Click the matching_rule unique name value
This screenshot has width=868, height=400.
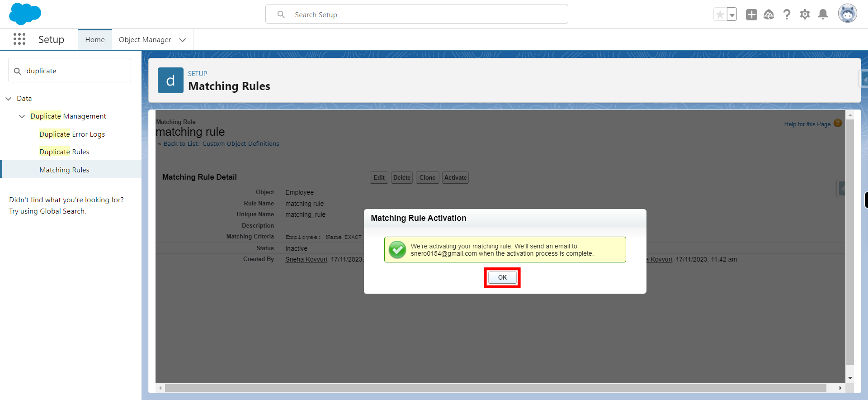point(305,214)
